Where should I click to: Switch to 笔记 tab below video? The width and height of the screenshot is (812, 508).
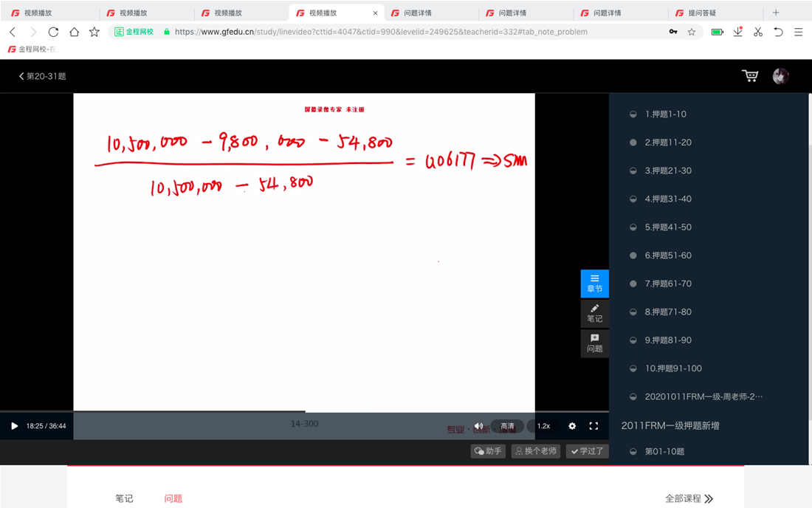[124, 498]
